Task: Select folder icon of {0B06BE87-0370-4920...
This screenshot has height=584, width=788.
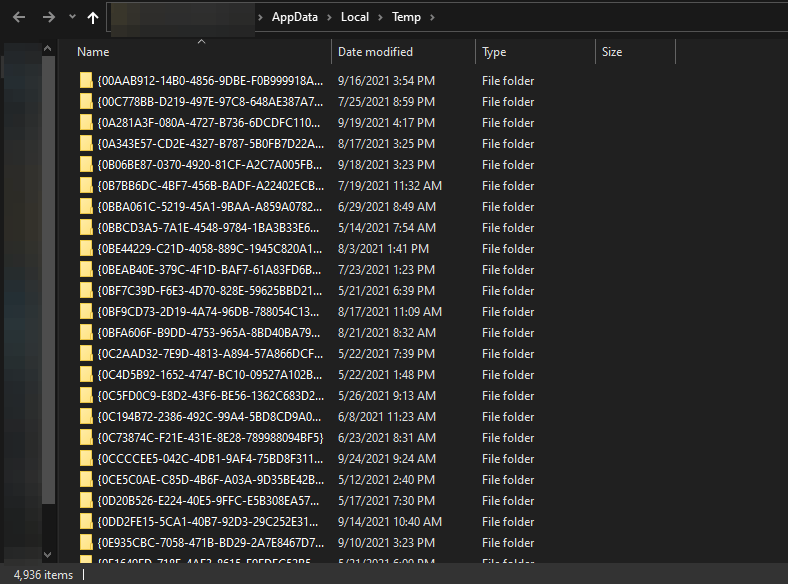Action: (x=86, y=164)
